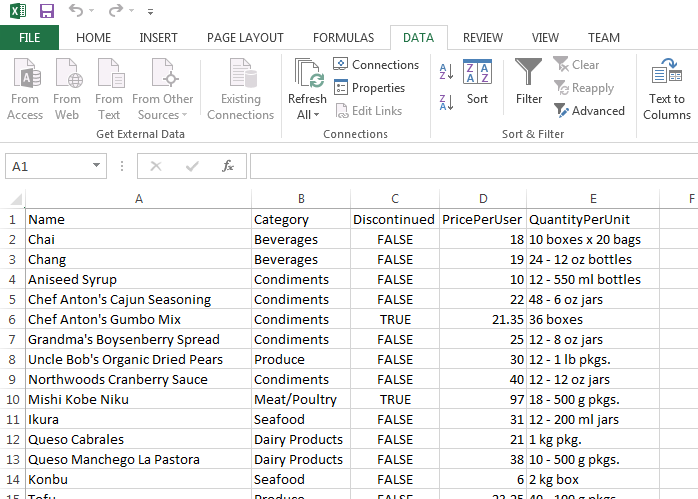Select the QuantityPerUnit header cell
Viewport: 698px width, 499px height.
(593, 219)
